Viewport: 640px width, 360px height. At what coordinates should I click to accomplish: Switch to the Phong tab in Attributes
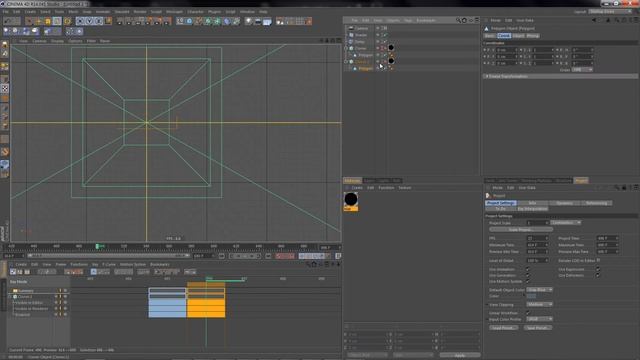pyautogui.click(x=533, y=36)
